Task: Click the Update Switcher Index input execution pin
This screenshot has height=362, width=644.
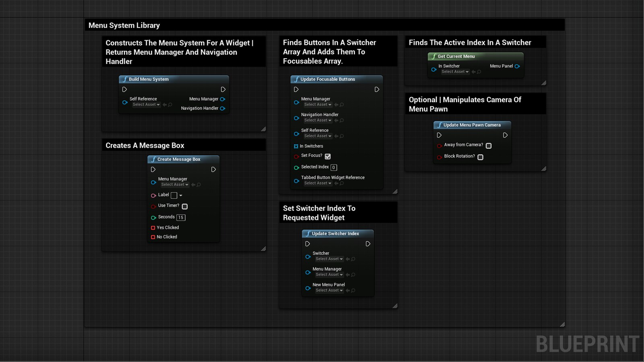Action: [308, 244]
